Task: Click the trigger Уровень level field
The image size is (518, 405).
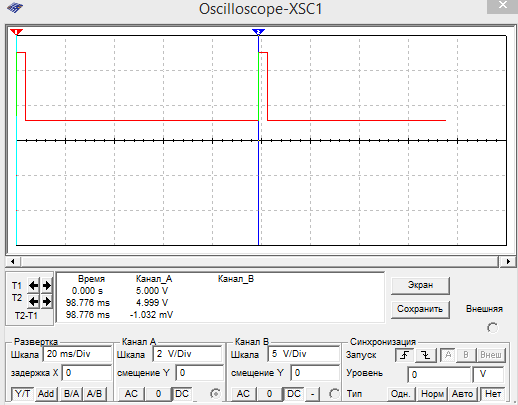Action: tap(439, 374)
